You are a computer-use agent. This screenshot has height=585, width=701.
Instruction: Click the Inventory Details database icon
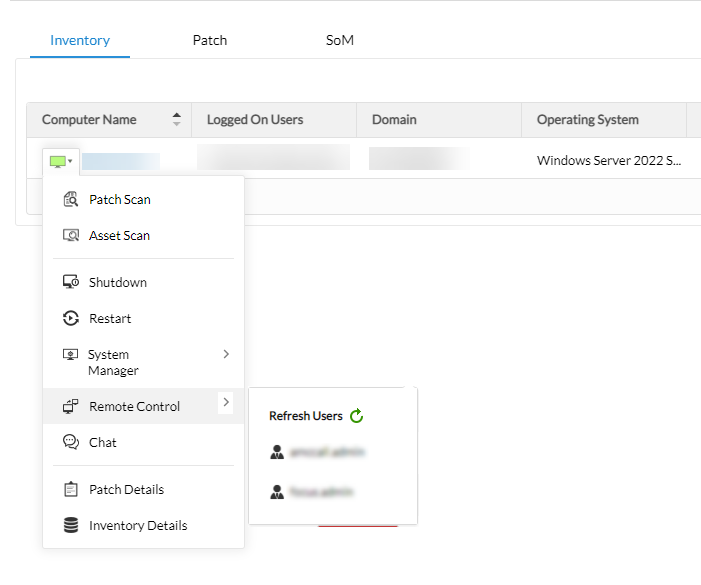[x=71, y=525]
